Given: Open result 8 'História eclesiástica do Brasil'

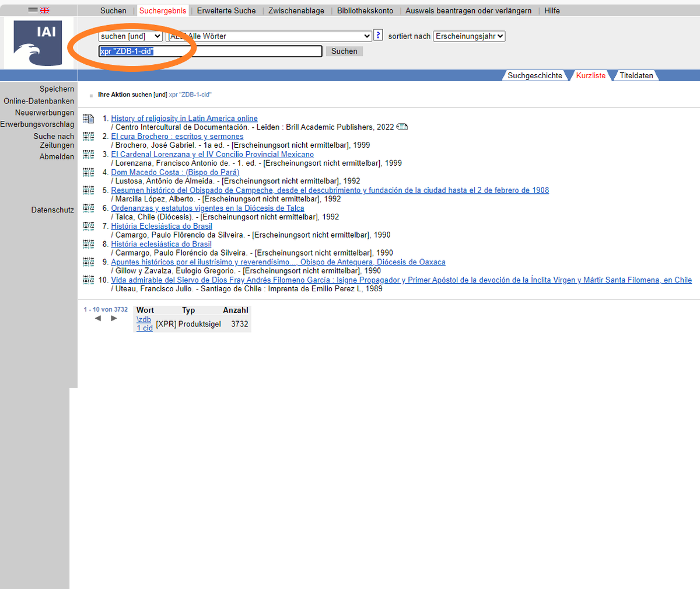Looking at the screenshot, I should 161,244.
